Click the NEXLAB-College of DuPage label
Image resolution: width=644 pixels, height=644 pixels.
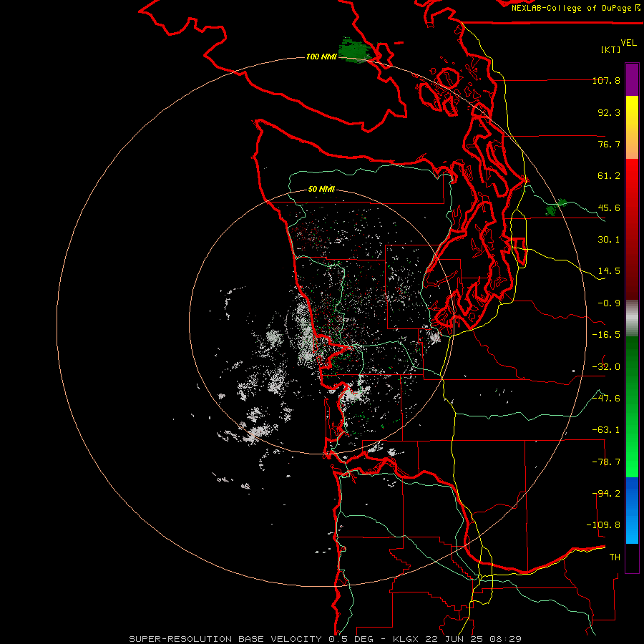[572, 8]
